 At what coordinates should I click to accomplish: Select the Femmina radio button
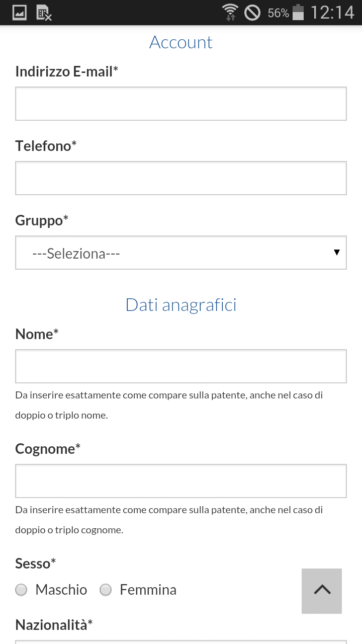(x=106, y=590)
